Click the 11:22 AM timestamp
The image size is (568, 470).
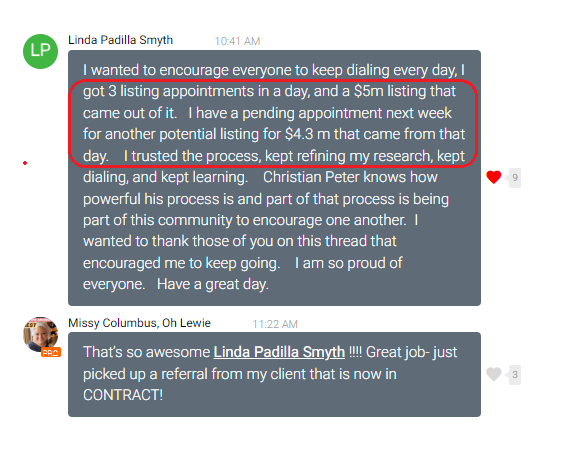[275, 324]
